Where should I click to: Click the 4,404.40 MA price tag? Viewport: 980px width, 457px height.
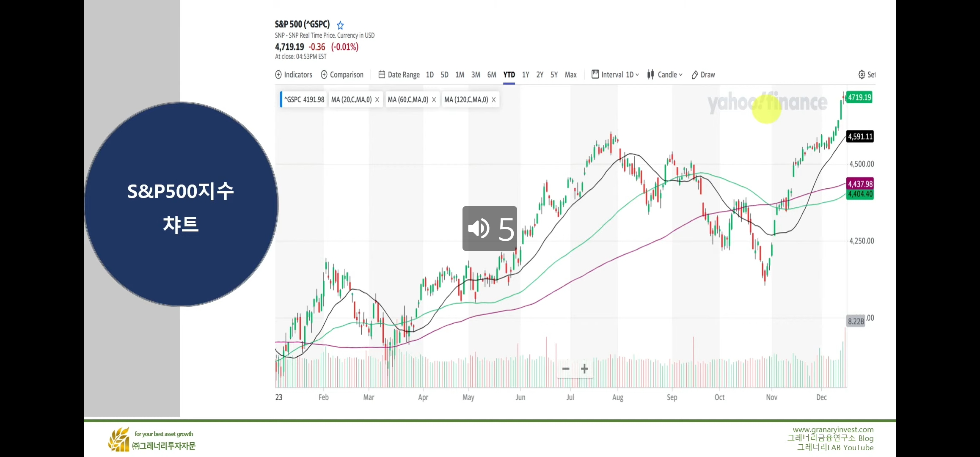(860, 194)
